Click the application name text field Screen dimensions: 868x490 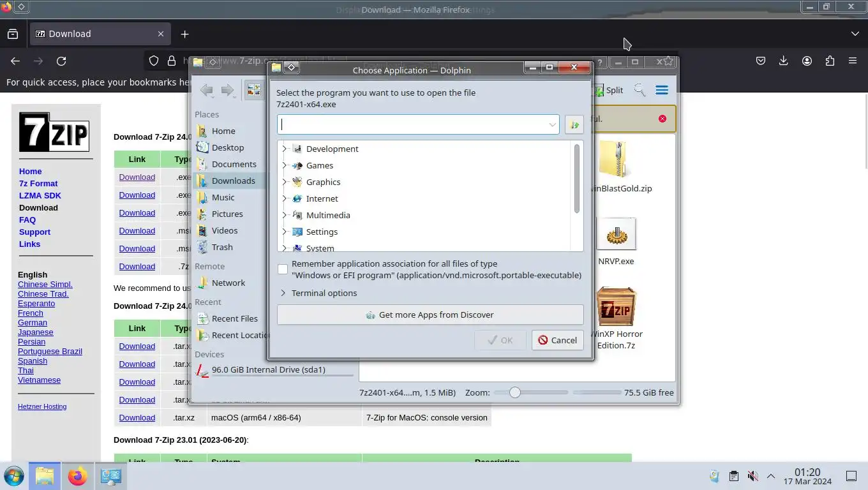[x=412, y=124]
